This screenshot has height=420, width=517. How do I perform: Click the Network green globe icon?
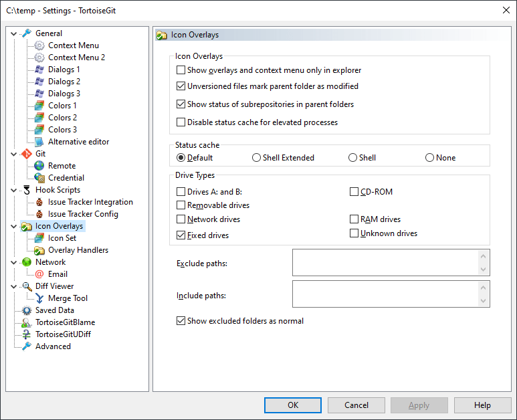pyautogui.click(x=27, y=262)
